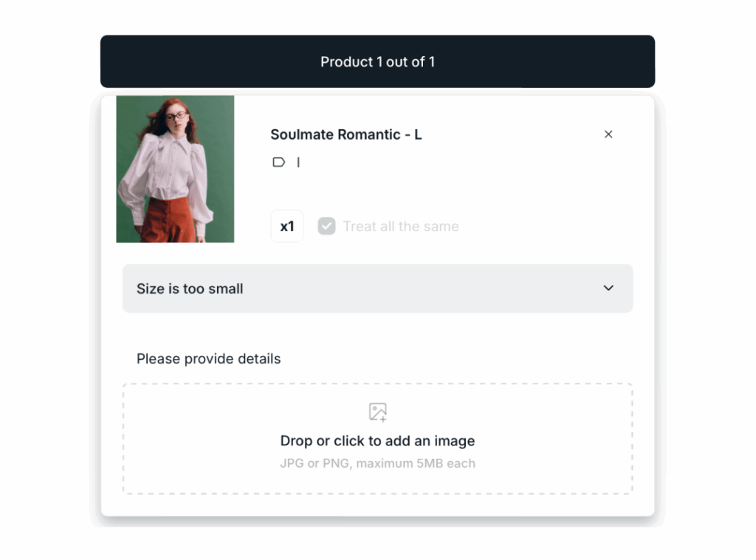Click the Soulmate Romantic - L title
The height and width of the screenshot is (560, 756).
pyautogui.click(x=346, y=134)
